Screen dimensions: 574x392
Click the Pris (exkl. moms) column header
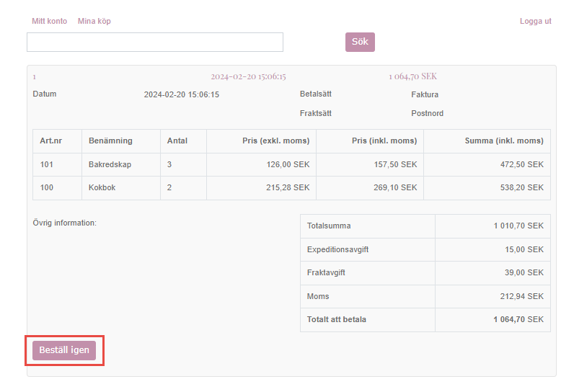[275, 141]
